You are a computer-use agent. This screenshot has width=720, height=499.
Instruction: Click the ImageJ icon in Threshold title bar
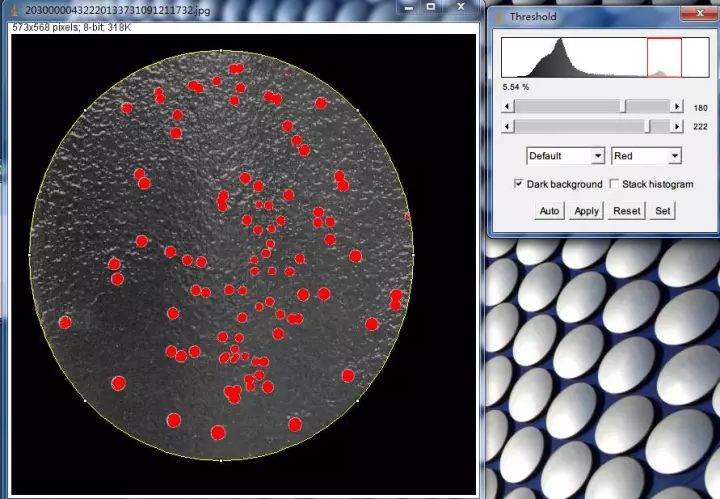point(499,17)
